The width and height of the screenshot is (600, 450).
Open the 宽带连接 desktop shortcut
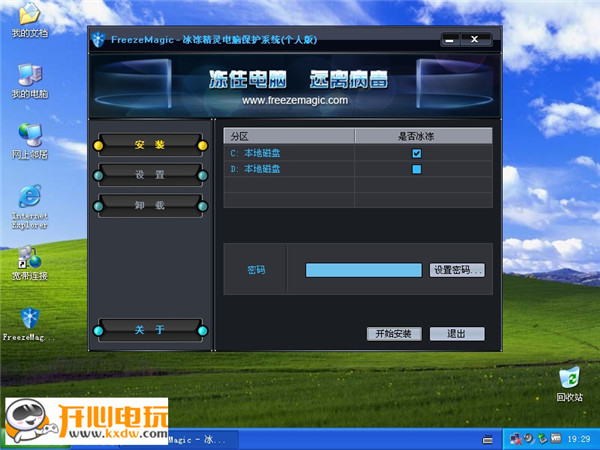pos(29,258)
